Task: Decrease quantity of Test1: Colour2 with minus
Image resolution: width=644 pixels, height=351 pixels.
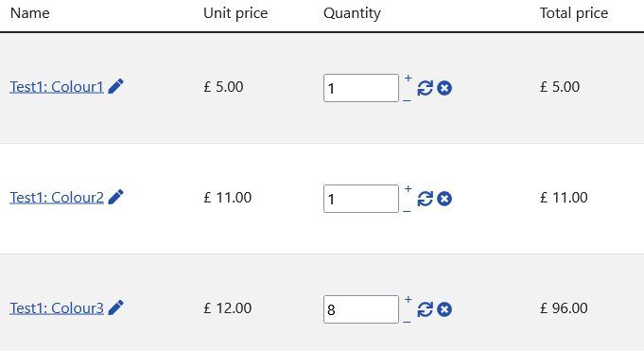Action: pos(407,211)
